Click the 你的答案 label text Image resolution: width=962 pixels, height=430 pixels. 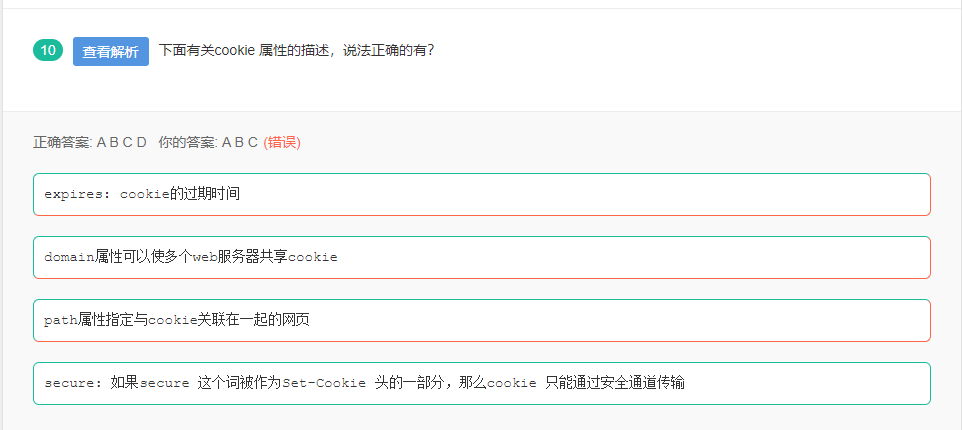tap(186, 143)
